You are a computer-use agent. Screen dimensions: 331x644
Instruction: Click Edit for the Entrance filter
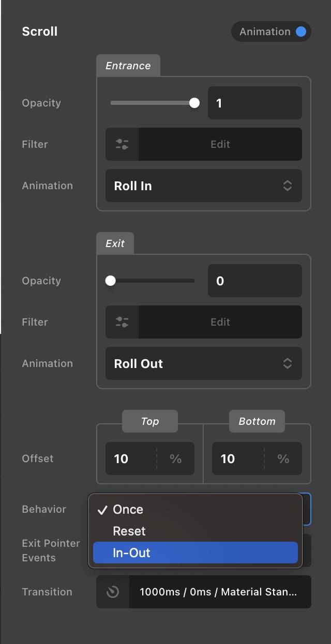[x=220, y=144]
